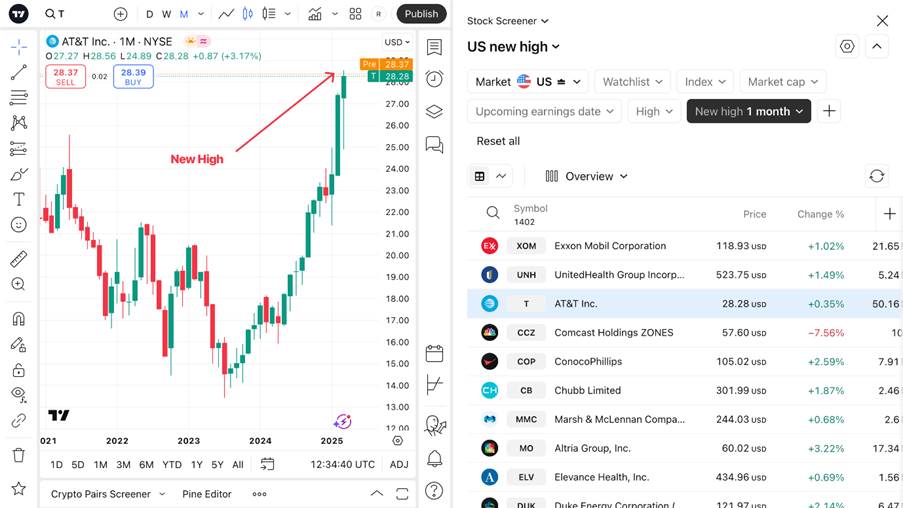Switch screener to chart view

[x=501, y=176]
